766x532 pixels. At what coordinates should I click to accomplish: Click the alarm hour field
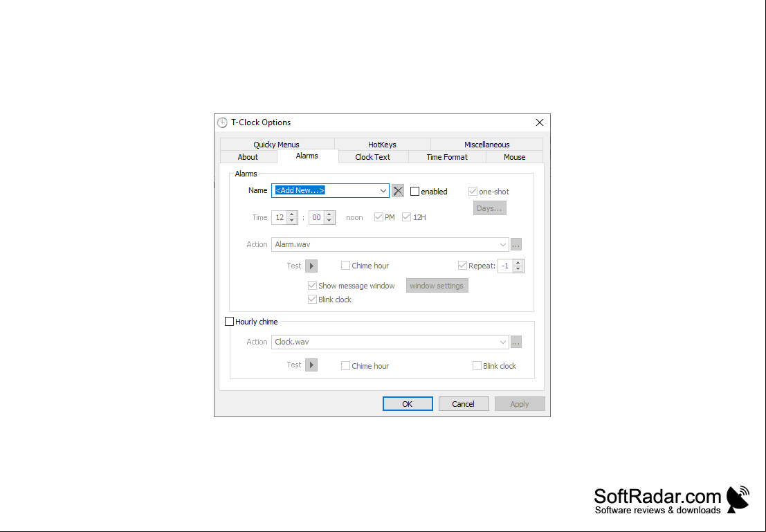pyautogui.click(x=280, y=217)
